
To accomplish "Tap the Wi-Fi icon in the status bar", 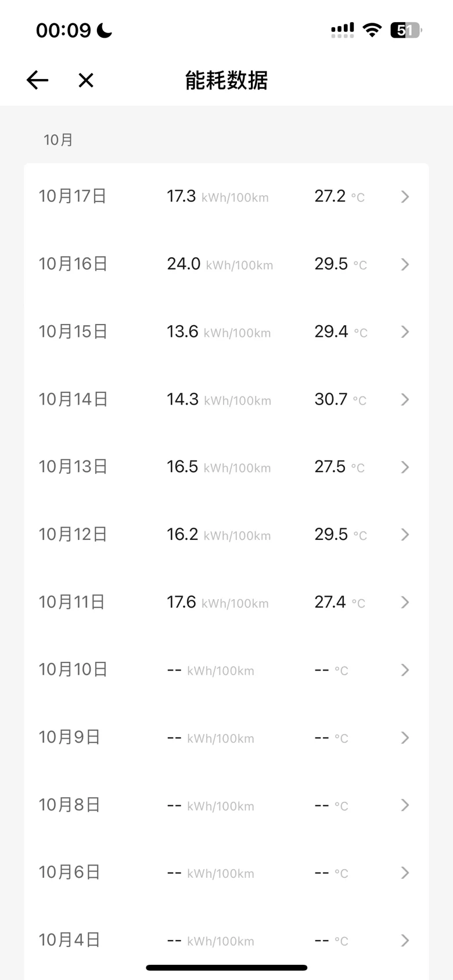I will pyautogui.click(x=372, y=30).
